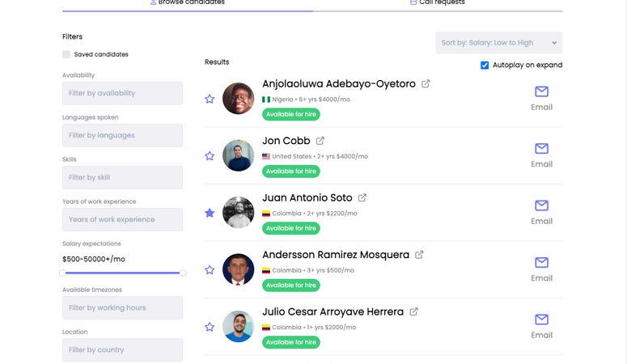Open Juan Antonio Soto candidate name
This screenshot has width=627, height=364.
pos(307,197)
